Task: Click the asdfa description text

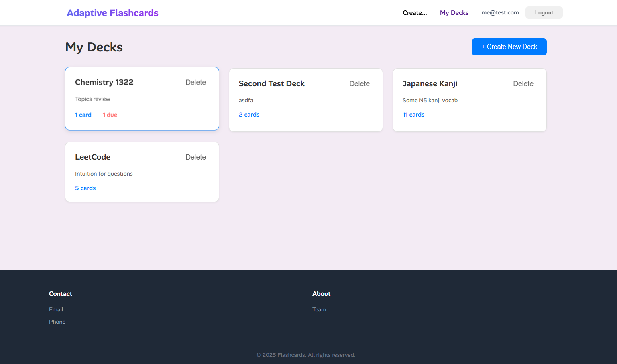Action: click(246, 100)
